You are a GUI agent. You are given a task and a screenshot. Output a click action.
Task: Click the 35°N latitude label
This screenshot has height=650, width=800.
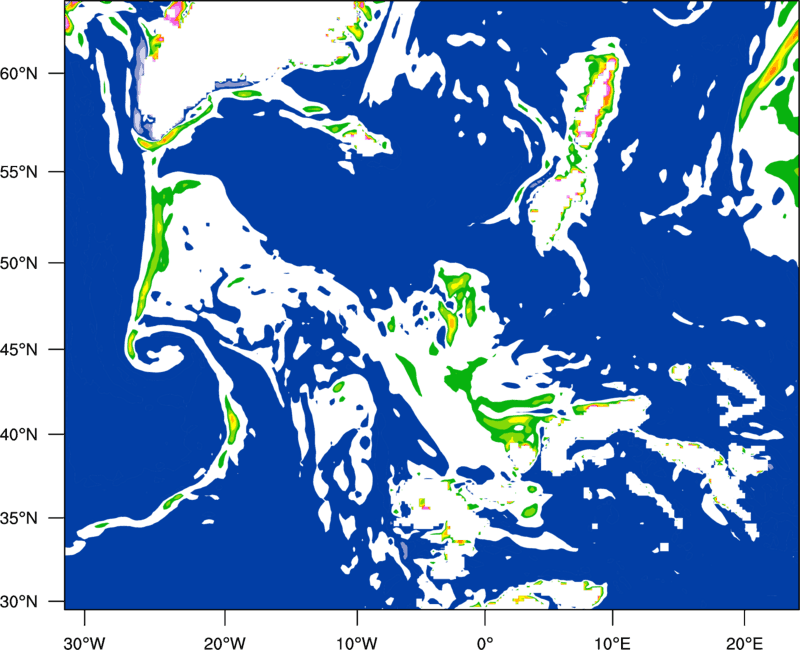(x=19, y=518)
